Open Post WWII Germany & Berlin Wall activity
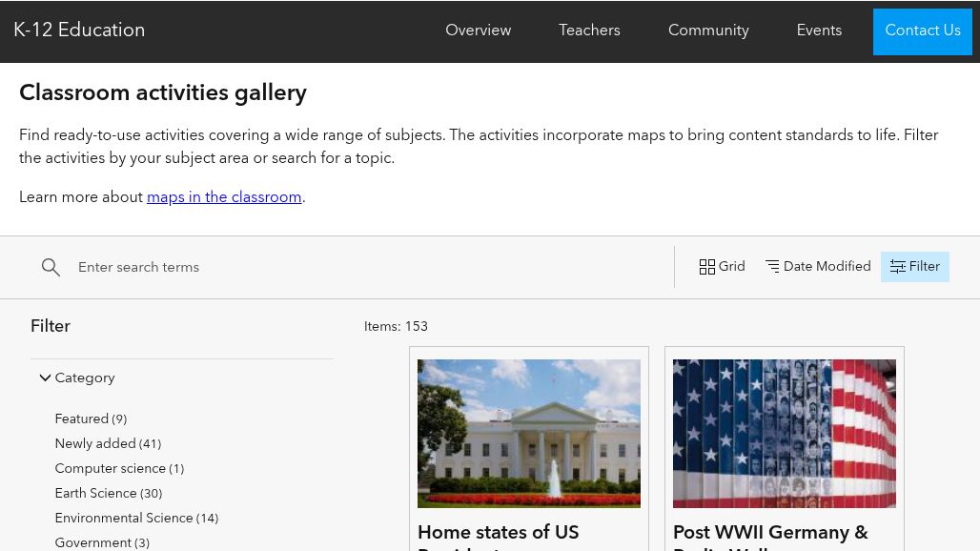The height and width of the screenshot is (551, 980). [770, 533]
